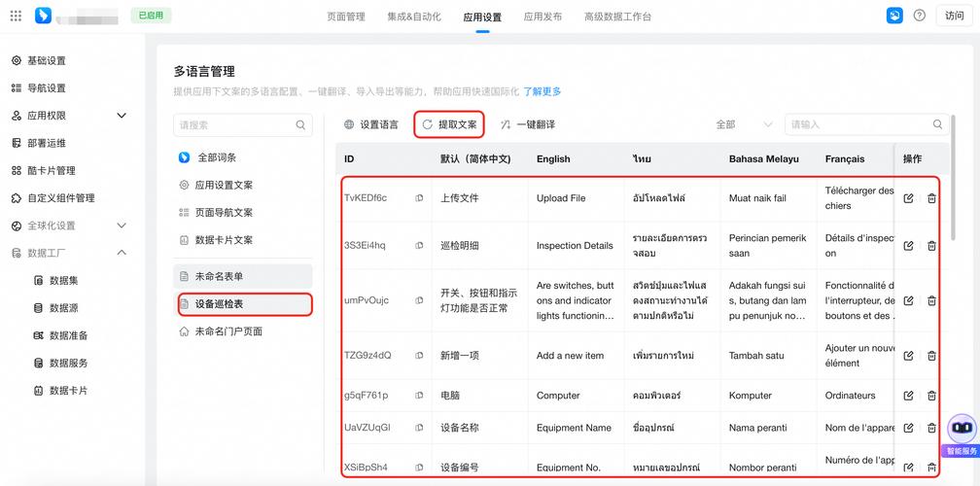Switch to 页面管理 tab
The height and width of the screenshot is (486, 980).
(346, 17)
